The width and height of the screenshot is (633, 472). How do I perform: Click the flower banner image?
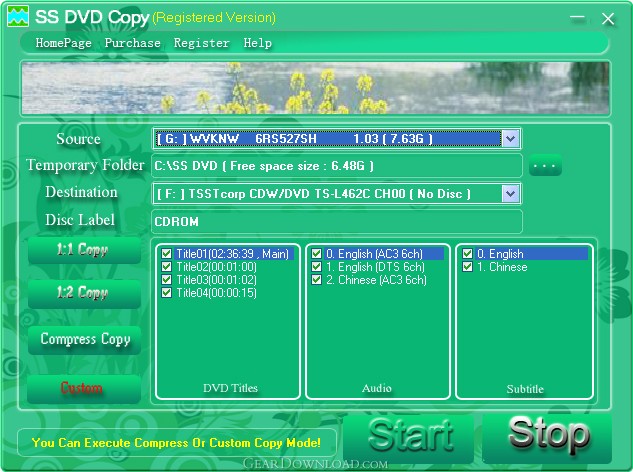coord(315,88)
